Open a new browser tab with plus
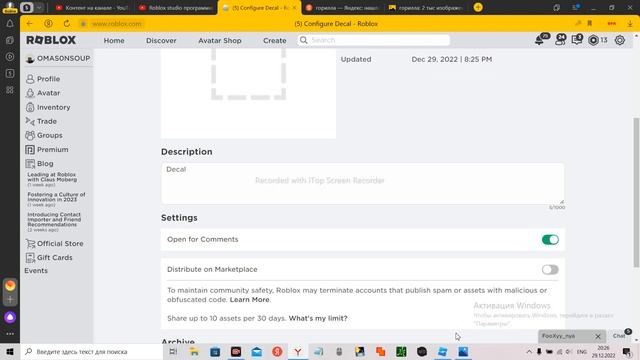Viewport: 640px width, 360px height. tap(478, 7)
